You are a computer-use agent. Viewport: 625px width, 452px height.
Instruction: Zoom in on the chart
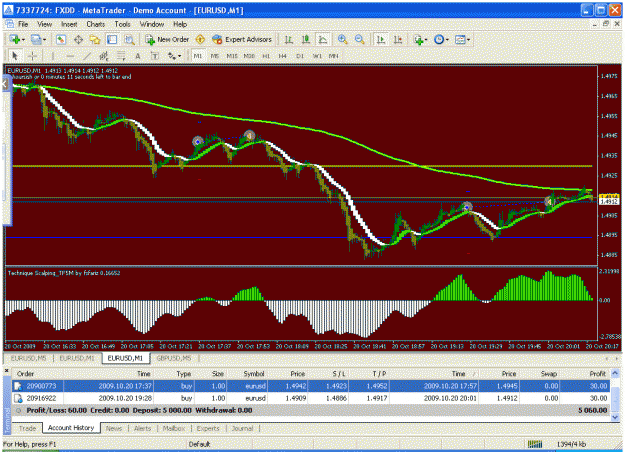[342, 39]
